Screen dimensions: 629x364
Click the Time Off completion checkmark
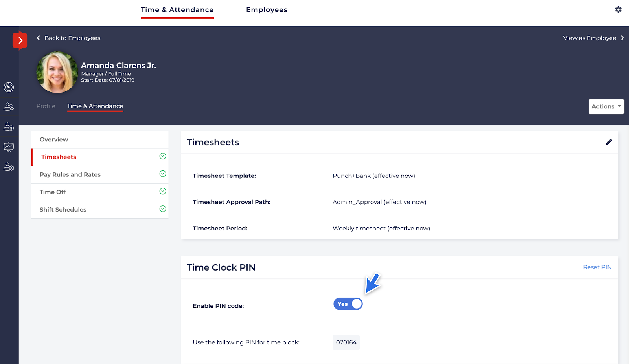(162, 191)
